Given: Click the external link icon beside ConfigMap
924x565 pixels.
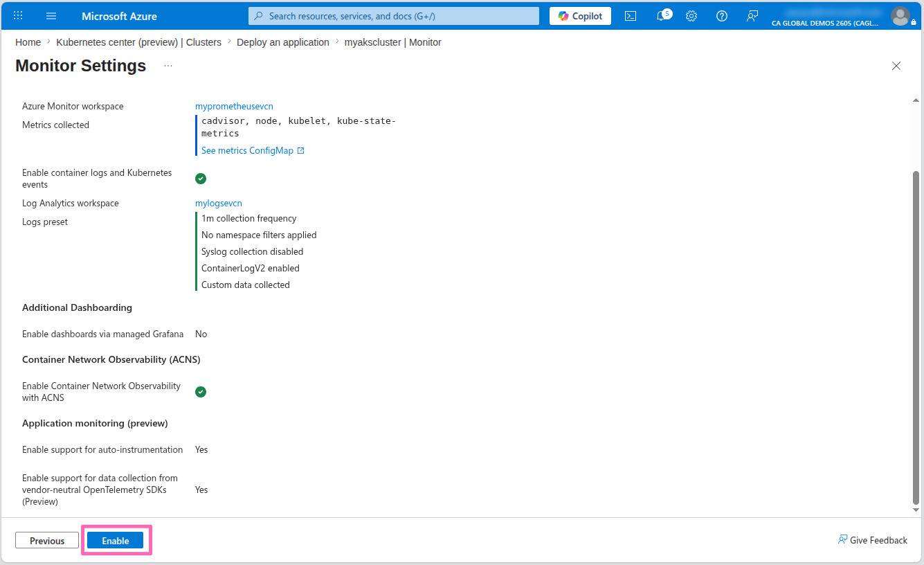Looking at the screenshot, I should [x=301, y=151].
